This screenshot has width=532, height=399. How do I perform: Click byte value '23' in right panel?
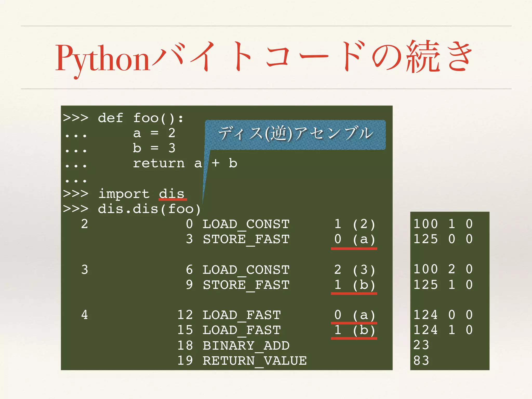click(421, 345)
